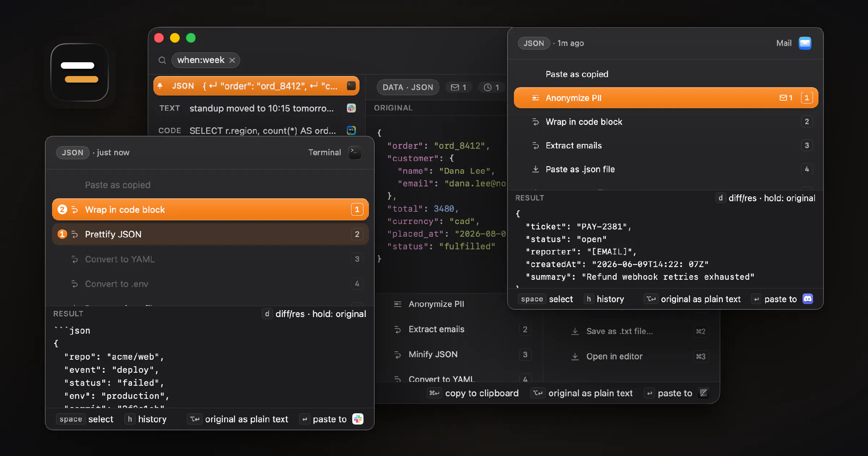868x456 pixels.
Task: Click JSON badge in Terminal popup
Action: coord(72,152)
